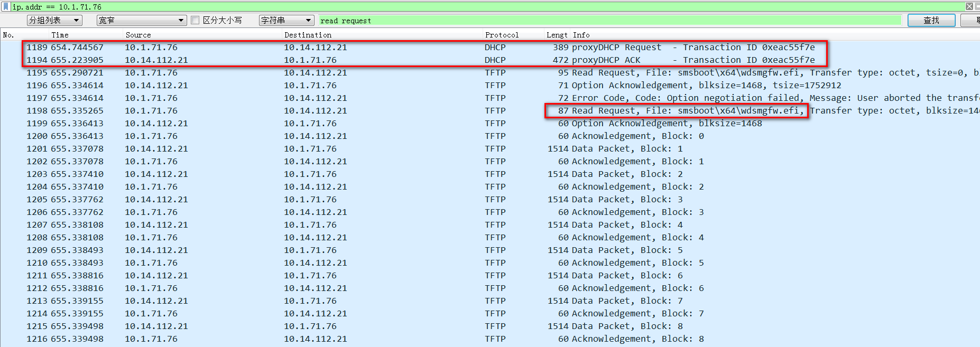Open the 分组列表 search-in dropdown

point(54,20)
